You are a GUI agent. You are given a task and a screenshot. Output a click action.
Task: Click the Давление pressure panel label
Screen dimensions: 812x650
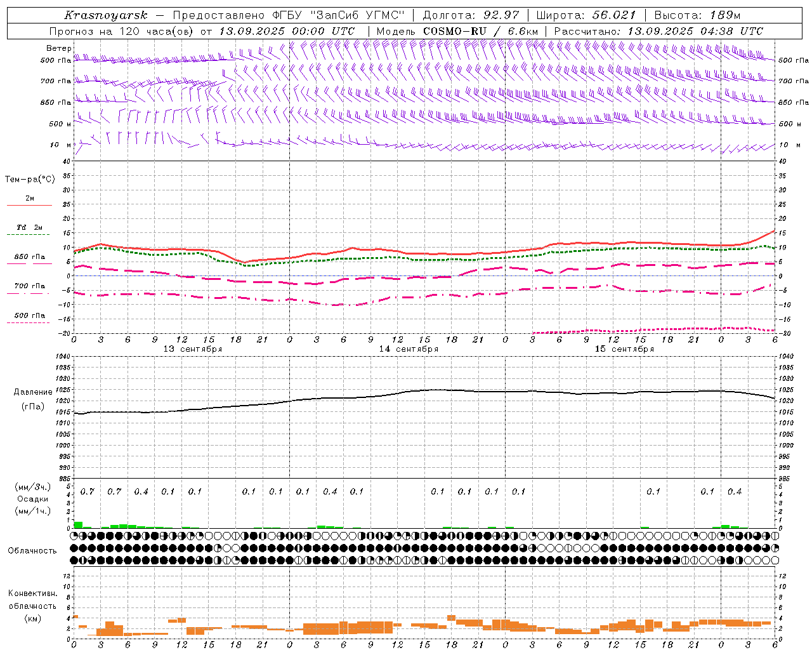click(x=32, y=392)
